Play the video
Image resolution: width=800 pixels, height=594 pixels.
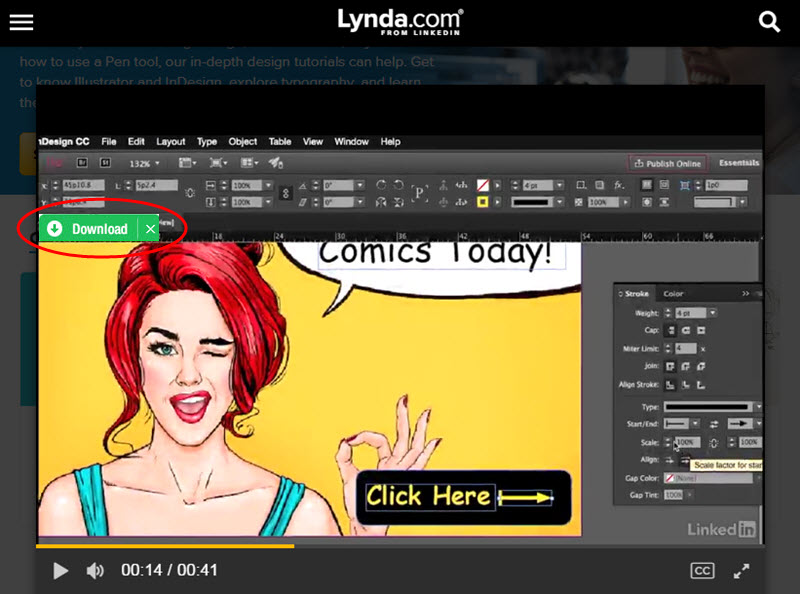point(60,571)
